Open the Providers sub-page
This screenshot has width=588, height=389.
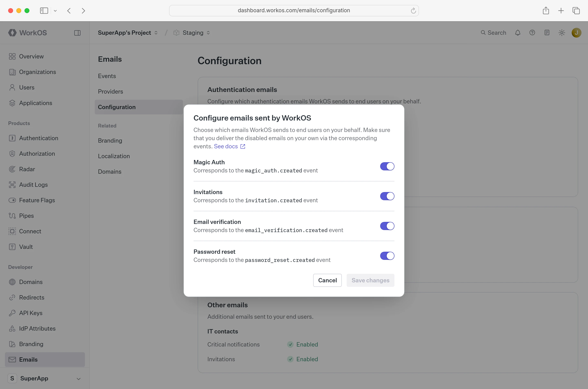point(110,92)
